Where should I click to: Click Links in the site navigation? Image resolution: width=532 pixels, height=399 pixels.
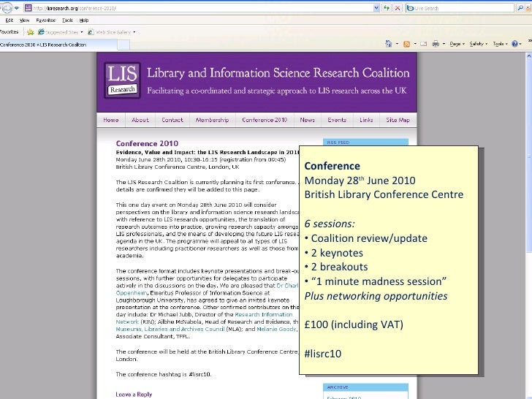click(366, 120)
